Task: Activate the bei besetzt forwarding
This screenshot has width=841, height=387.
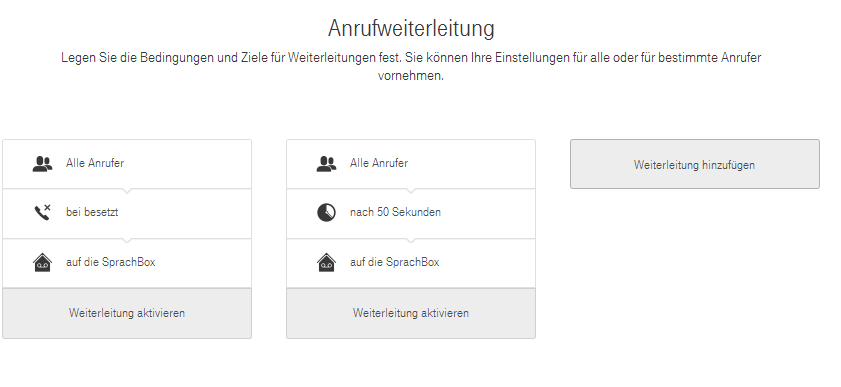Action: click(127, 313)
